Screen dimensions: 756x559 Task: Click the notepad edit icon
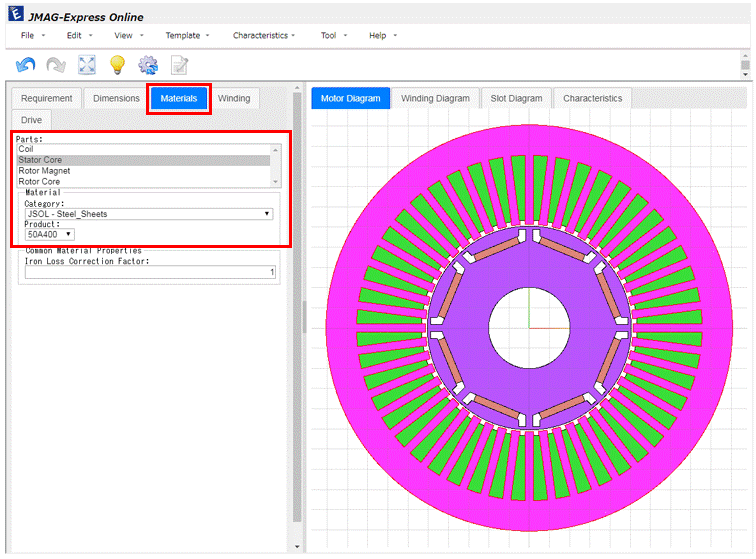click(179, 65)
